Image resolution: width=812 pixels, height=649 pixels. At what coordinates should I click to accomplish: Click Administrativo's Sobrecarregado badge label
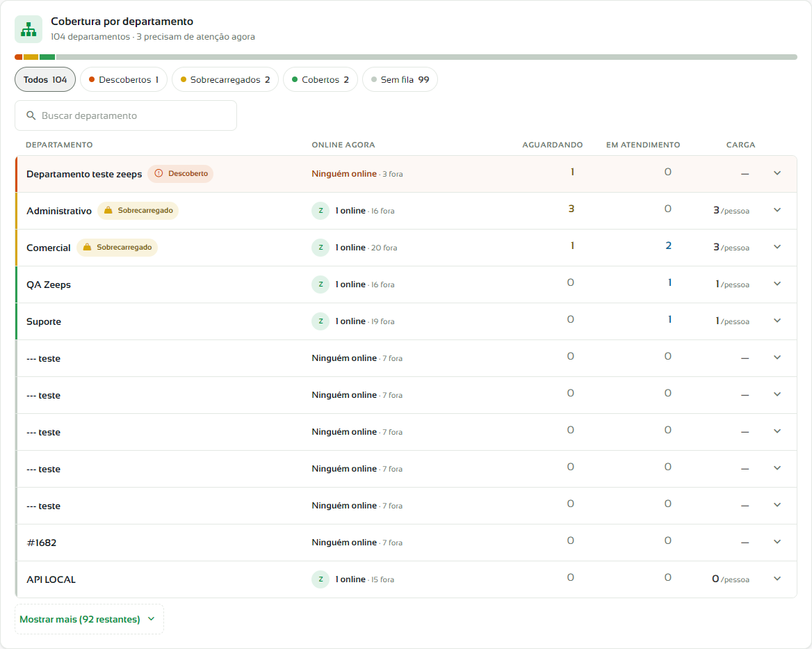click(145, 210)
